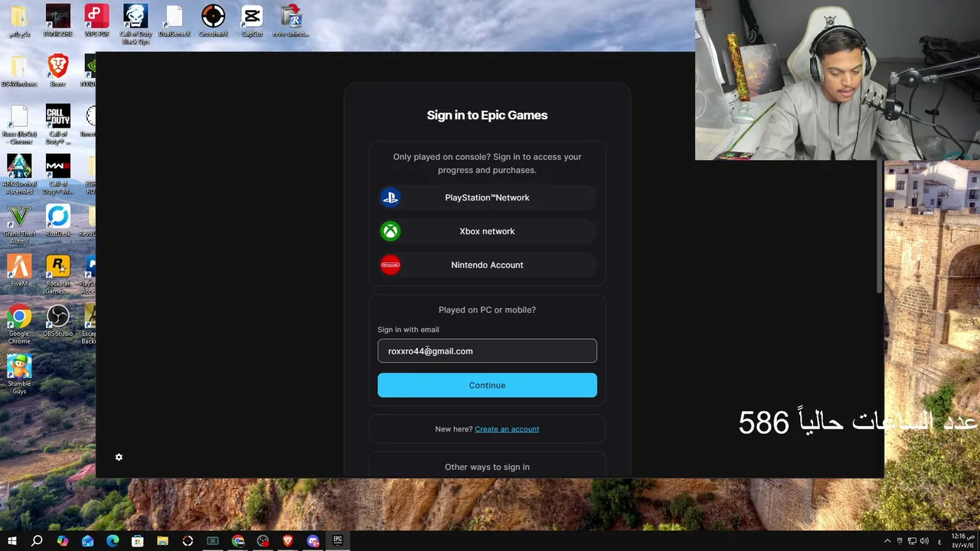980x551 pixels.
Task: Select the RustDesk desktop icon
Action: [58, 221]
